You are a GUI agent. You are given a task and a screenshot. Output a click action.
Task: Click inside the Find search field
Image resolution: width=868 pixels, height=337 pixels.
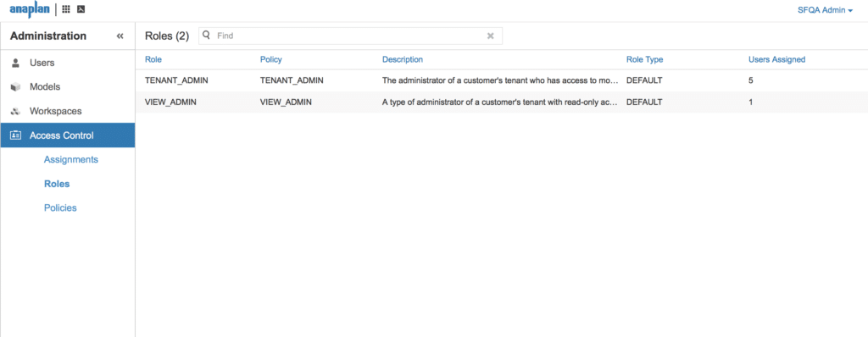point(350,36)
